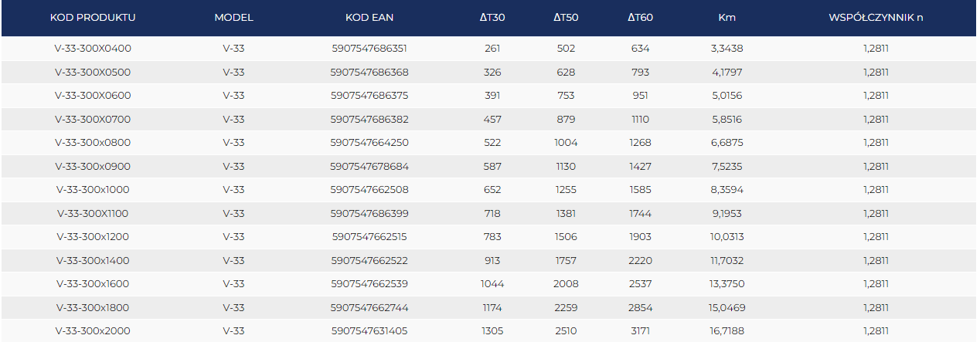Click EAN code 5907547662744
This screenshot has width=980, height=342.
(x=369, y=308)
